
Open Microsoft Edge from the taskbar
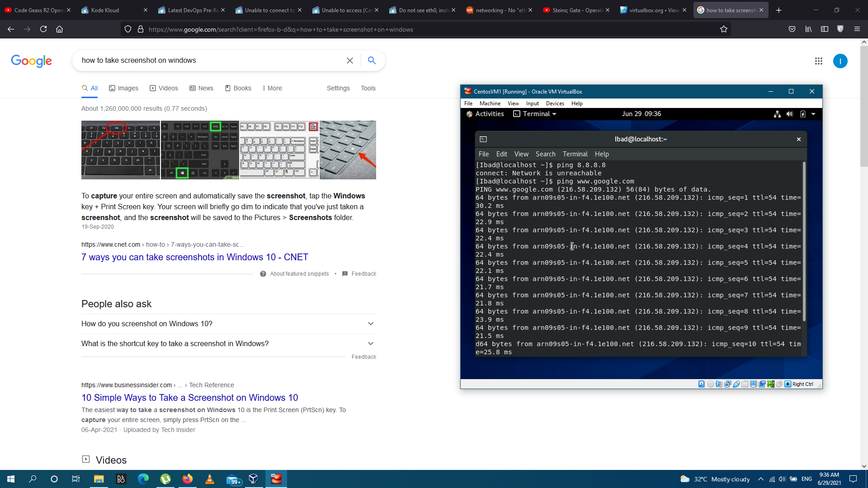(x=143, y=479)
